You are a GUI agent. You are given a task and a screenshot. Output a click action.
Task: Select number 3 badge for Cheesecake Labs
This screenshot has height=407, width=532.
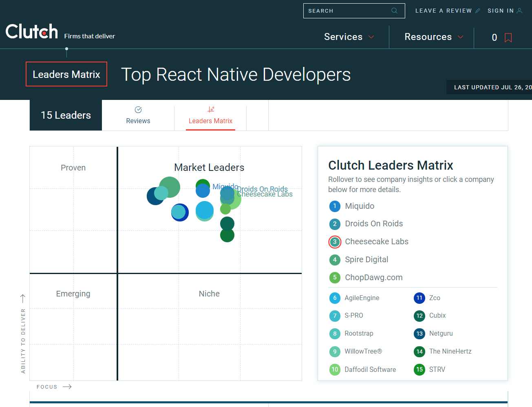point(335,242)
